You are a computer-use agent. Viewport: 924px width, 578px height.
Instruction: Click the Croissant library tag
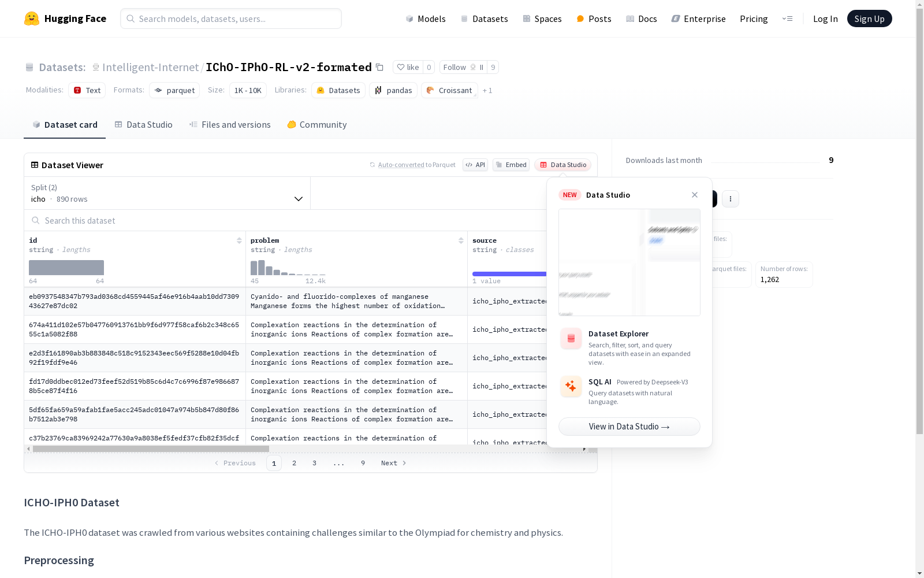450,90
